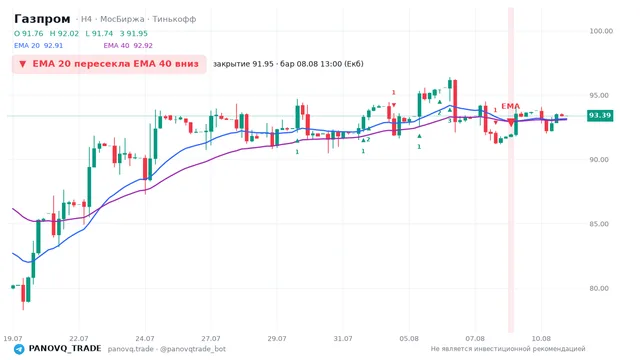The height and width of the screenshot is (360, 640).
Task: Open the @panovqtrade_bot link
Action: click(193, 349)
